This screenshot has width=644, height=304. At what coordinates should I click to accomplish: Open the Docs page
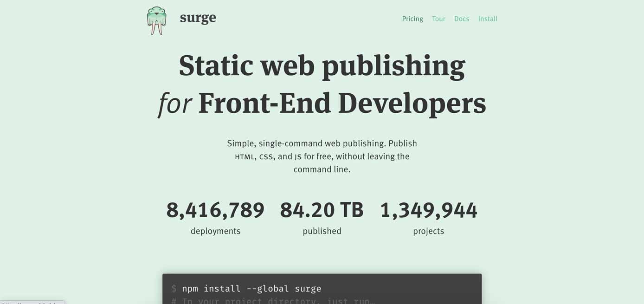(x=462, y=19)
